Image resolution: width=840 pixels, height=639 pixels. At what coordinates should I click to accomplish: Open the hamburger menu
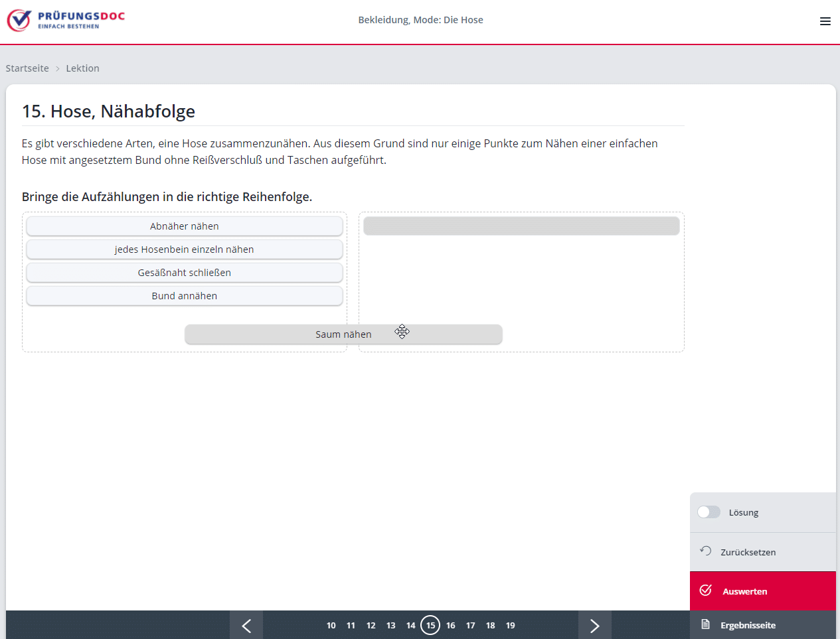(x=825, y=21)
